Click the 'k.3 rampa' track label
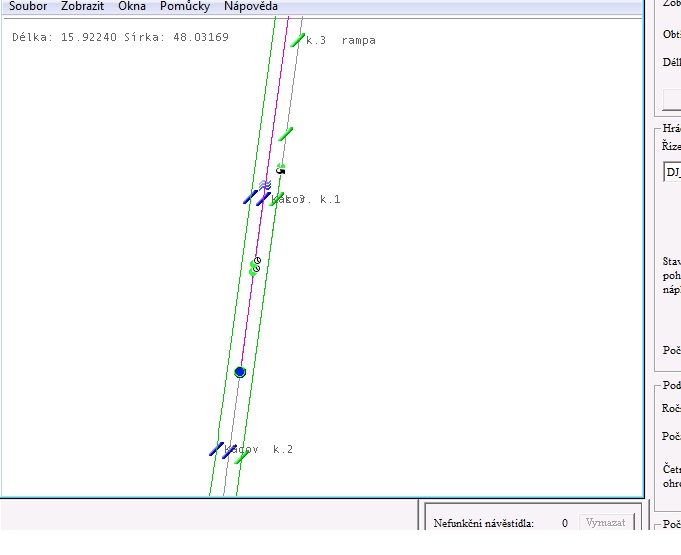Image resolution: width=681 pixels, height=555 pixels. click(341, 41)
